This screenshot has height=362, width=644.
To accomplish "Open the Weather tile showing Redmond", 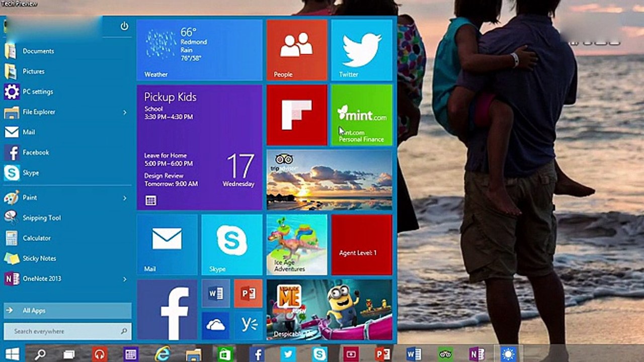I will tap(199, 50).
